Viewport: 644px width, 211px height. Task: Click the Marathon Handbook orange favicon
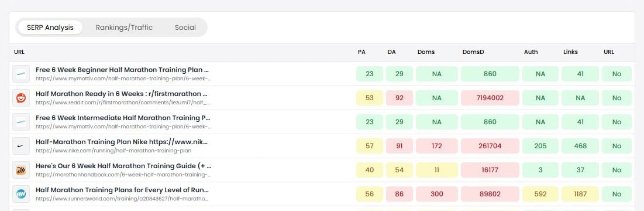click(21, 170)
